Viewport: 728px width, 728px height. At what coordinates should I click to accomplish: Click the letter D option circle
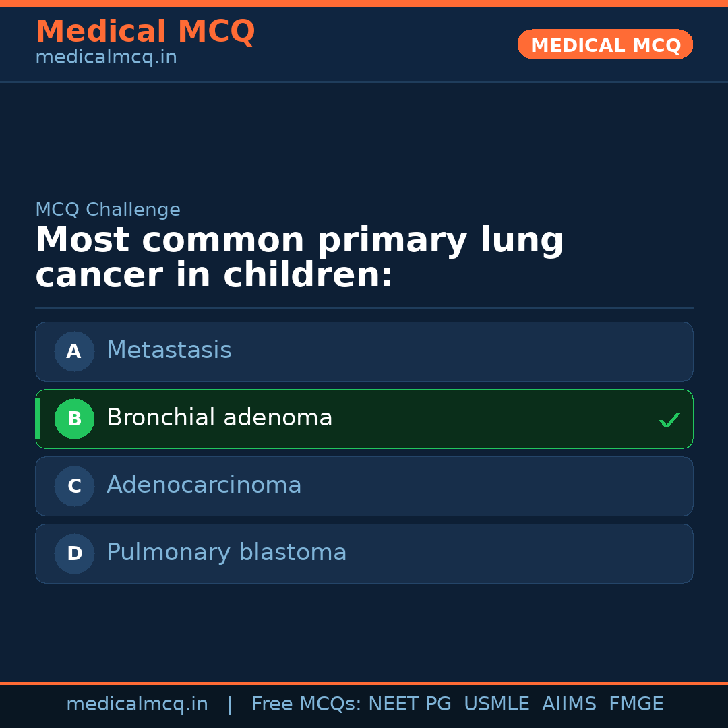74,553
